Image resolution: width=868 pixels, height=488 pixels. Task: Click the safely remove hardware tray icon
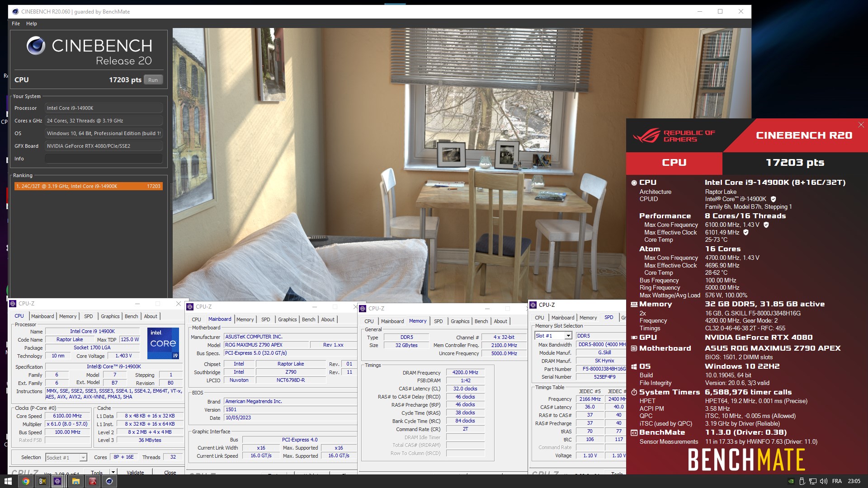pyautogui.click(x=802, y=481)
